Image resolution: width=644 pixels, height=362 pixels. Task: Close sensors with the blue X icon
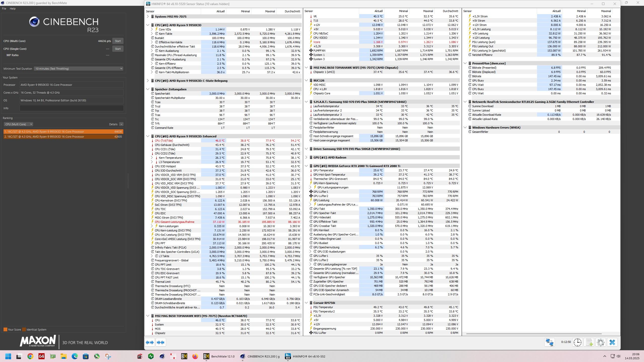(612, 342)
